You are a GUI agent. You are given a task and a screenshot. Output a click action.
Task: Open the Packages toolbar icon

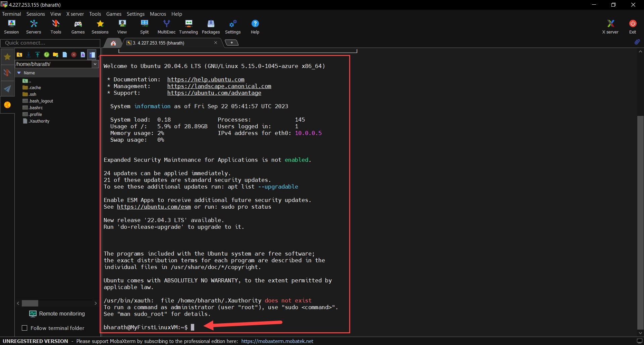pos(211,27)
